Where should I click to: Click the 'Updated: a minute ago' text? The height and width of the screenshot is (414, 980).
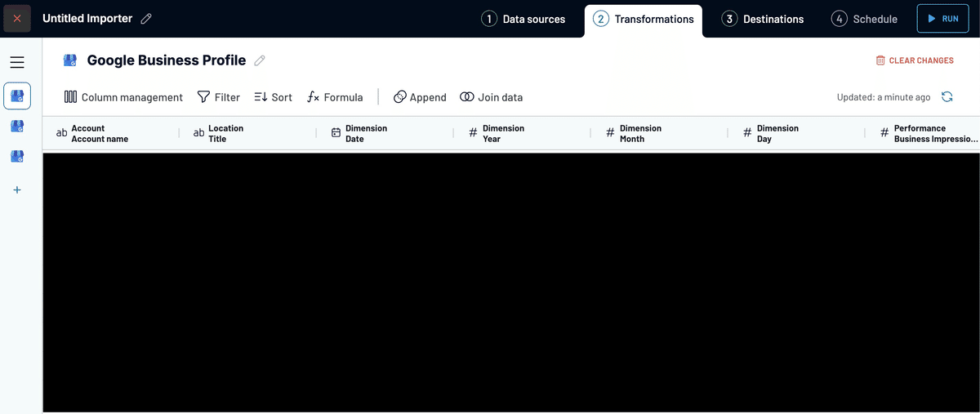coord(884,97)
